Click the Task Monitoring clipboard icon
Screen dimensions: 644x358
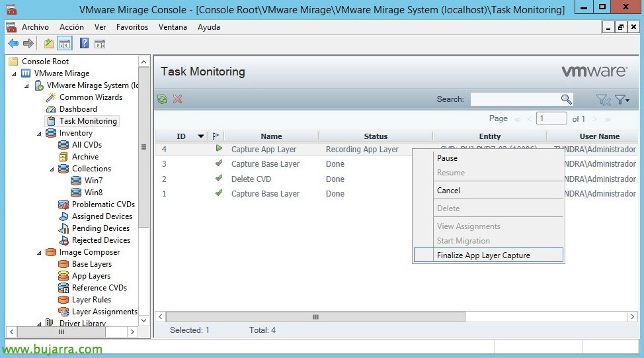[51, 121]
